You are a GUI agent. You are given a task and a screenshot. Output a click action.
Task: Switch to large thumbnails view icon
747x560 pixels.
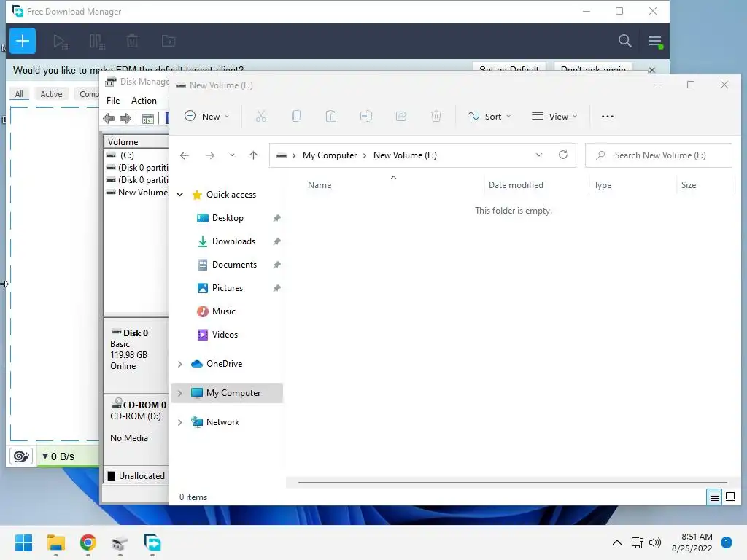pos(729,497)
